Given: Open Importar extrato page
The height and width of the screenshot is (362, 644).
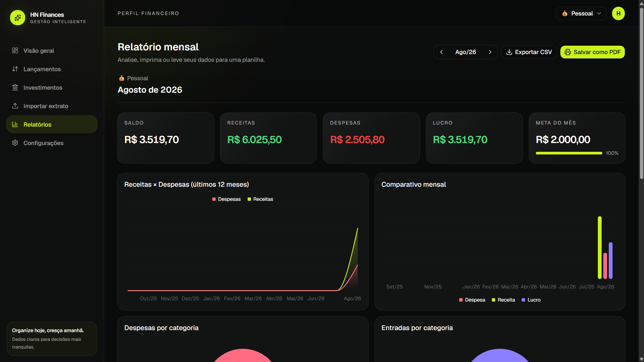Looking at the screenshot, I should 52,106.
